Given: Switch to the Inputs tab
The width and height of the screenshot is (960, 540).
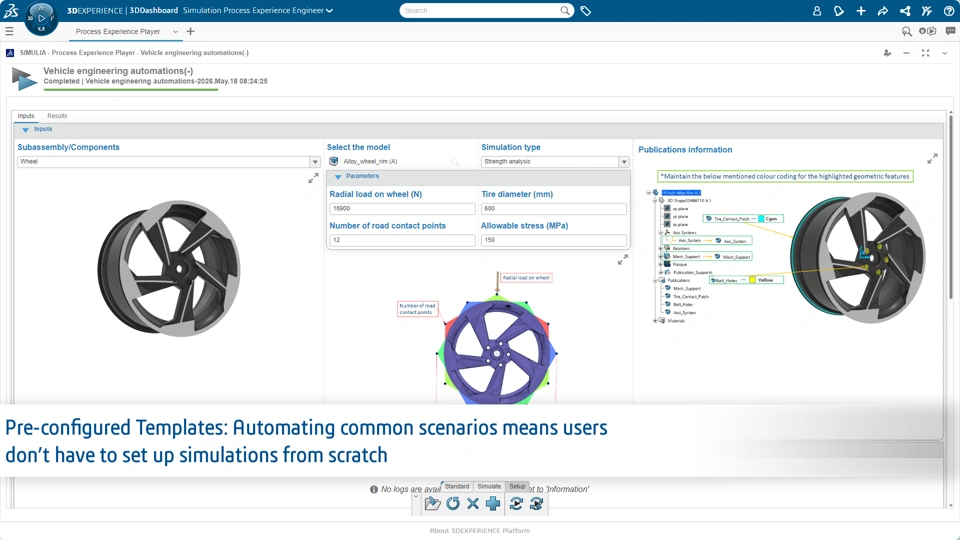Looking at the screenshot, I should click(x=26, y=116).
